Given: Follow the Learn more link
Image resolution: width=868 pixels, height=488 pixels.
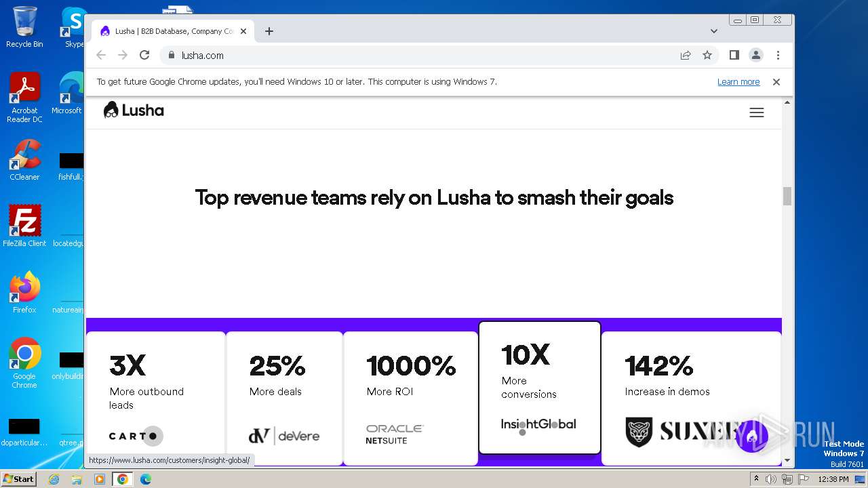Looking at the screenshot, I should tap(738, 82).
